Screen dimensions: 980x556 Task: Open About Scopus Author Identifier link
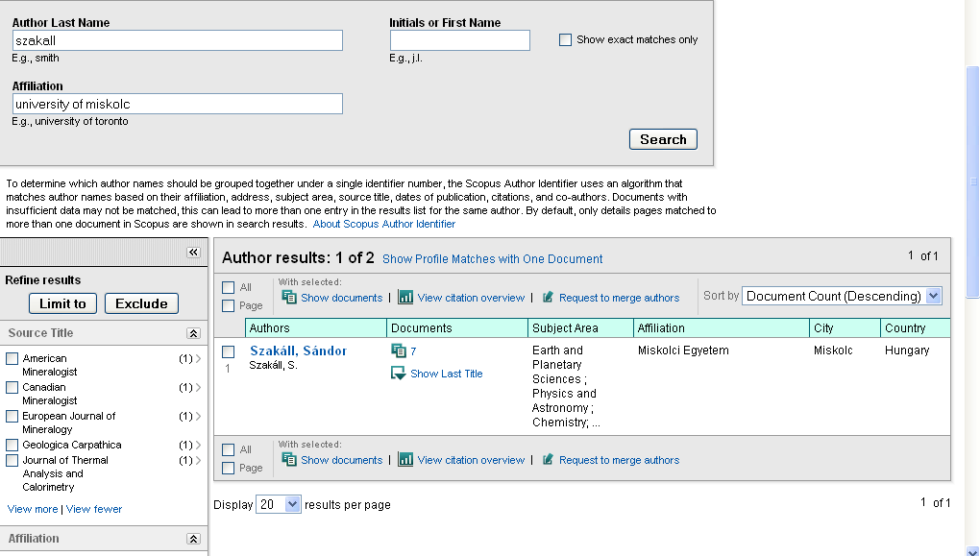coord(383,224)
